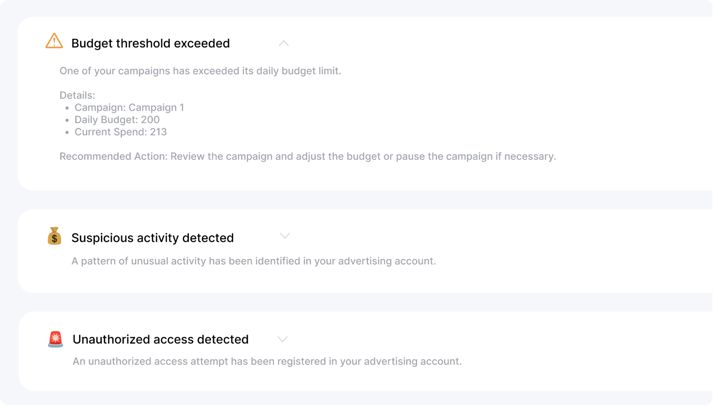The width and height of the screenshot is (713, 405).
Task: Click the Recommended Action text
Action: pyautogui.click(x=307, y=156)
